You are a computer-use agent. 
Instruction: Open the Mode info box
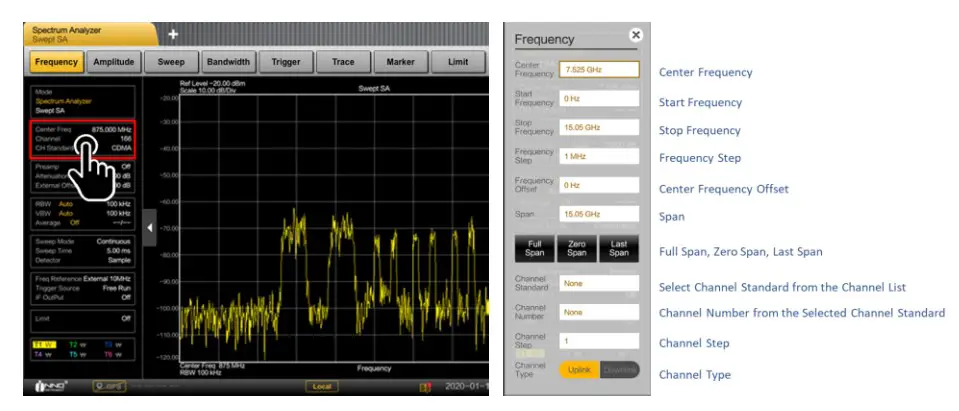click(x=83, y=102)
